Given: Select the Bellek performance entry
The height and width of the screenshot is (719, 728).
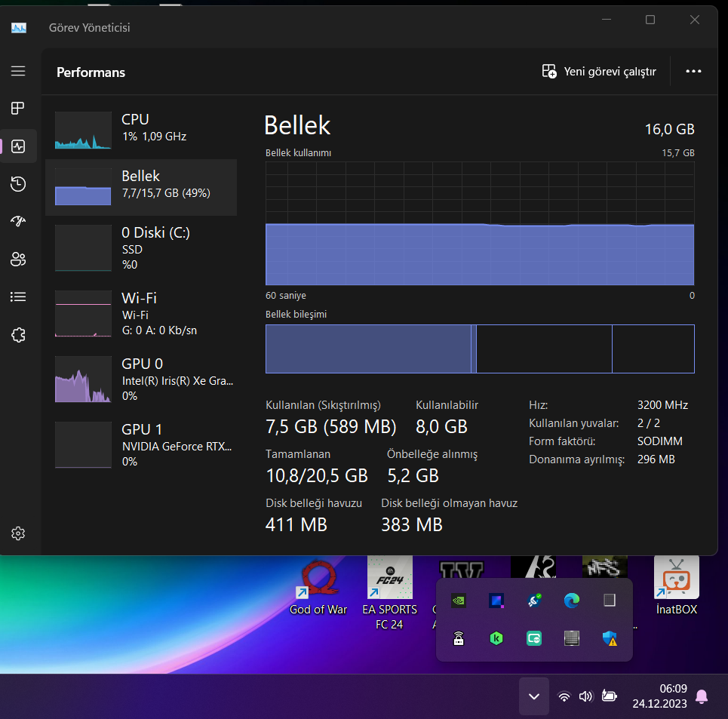Looking at the screenshot, I should click(141, 188).
